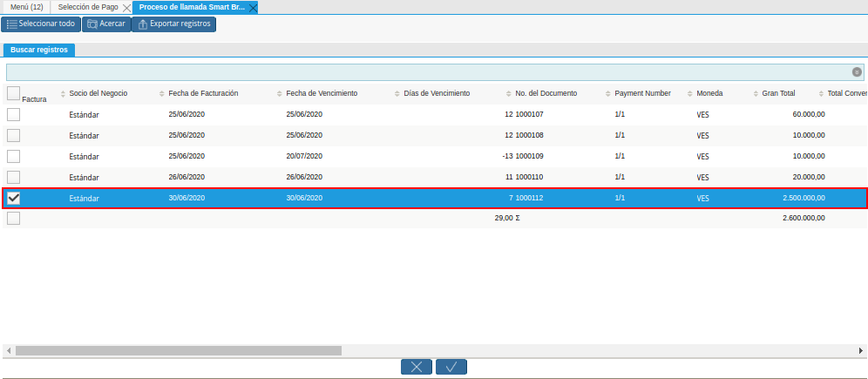
Task: Sort by Socio del Negocio column
Action: 98,93
